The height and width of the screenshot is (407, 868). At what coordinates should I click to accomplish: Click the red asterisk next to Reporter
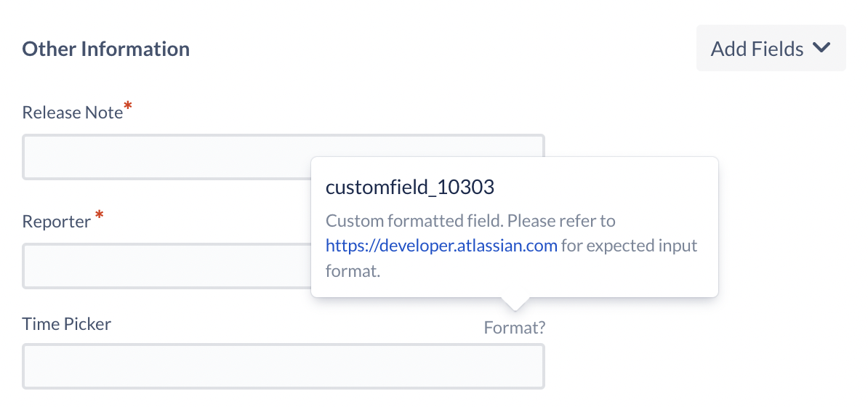point(99,214)
